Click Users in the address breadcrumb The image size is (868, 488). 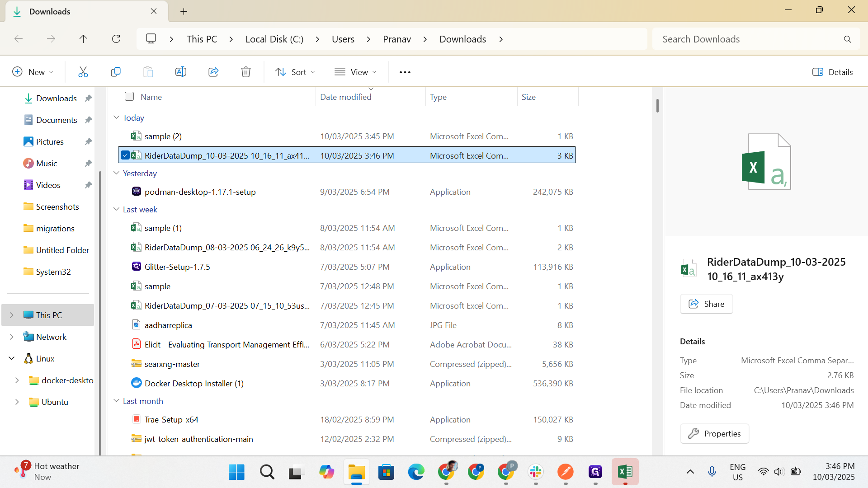(x=343, y=39)
